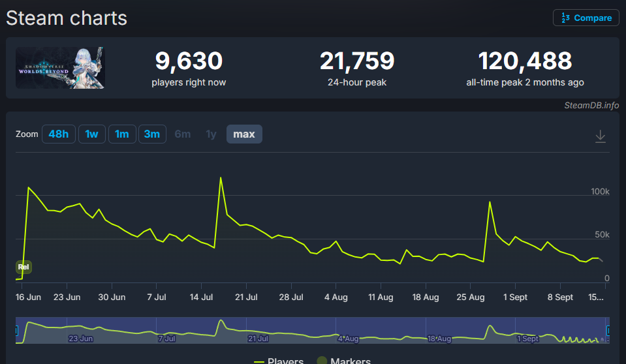Click the 14 Jul x-axis label

coord(201,297)
